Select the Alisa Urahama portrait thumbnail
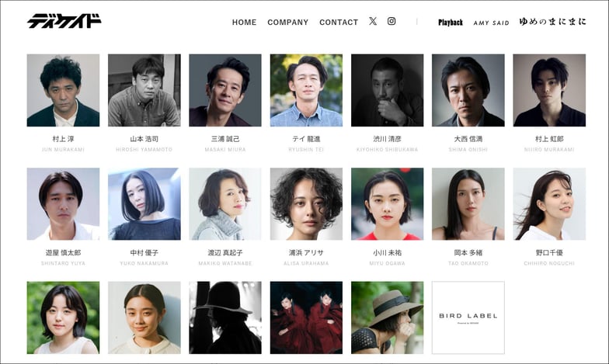Screen dimensions: 609x364 pyautogui.click(x=306, y=203)
